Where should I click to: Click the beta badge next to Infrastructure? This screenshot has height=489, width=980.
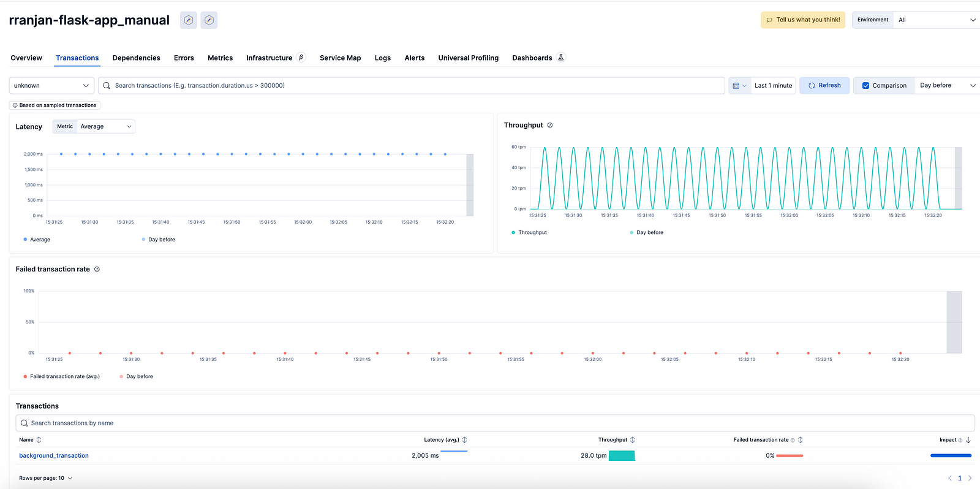click(301, 58)
